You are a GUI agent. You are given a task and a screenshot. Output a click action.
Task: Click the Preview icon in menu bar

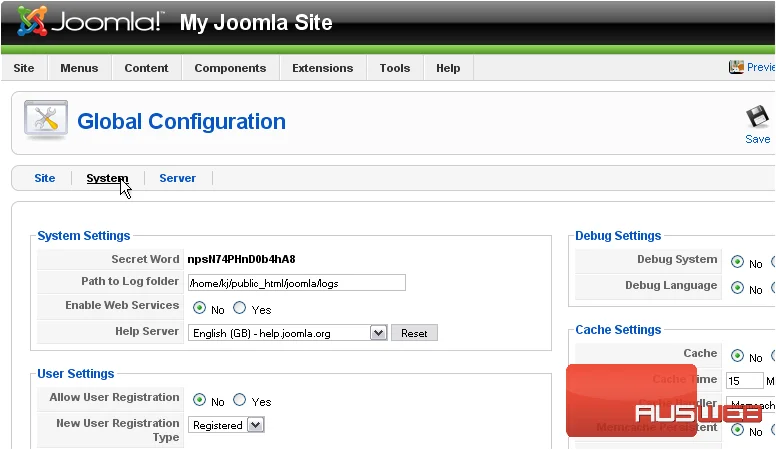736,67
